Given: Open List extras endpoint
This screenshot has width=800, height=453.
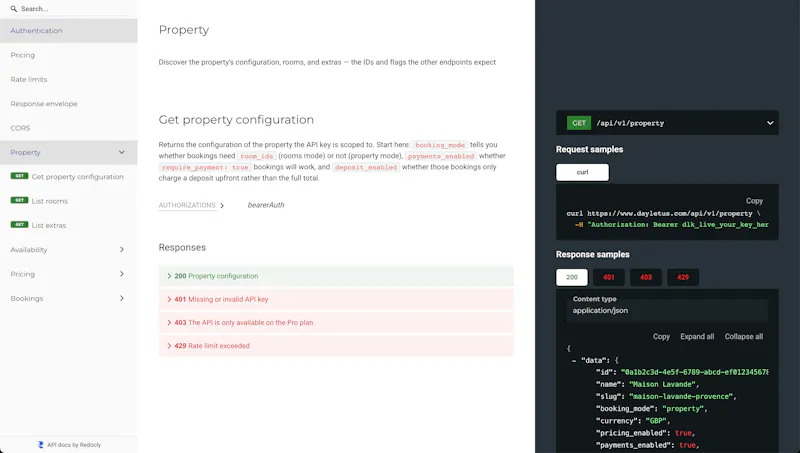Looking at the screenshot, I should (x=68, y=225).
